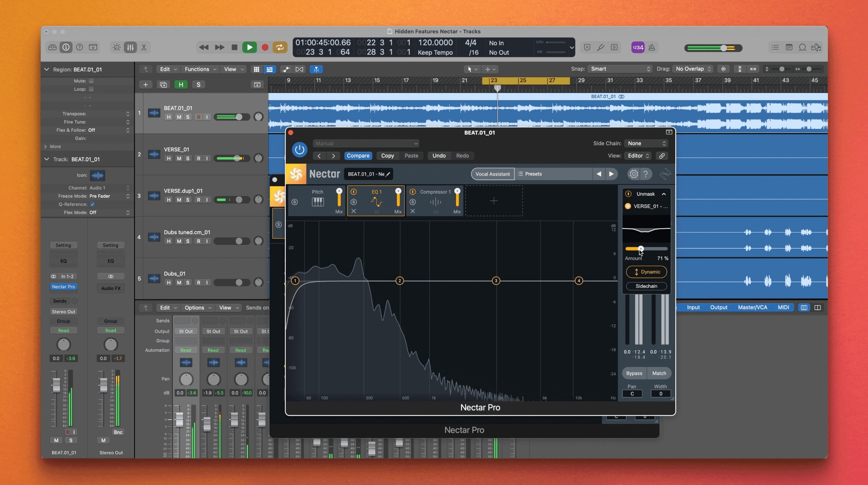This screenshot has width=868, height=485.
Task: Open the Side Chain None dropdown
Action: pos(646,143)
